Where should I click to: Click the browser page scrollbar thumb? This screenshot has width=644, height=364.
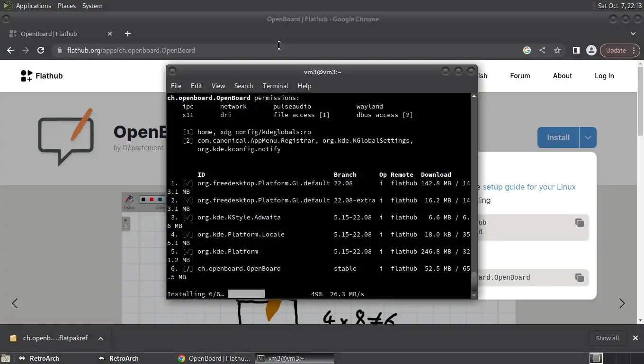(641, 102)
